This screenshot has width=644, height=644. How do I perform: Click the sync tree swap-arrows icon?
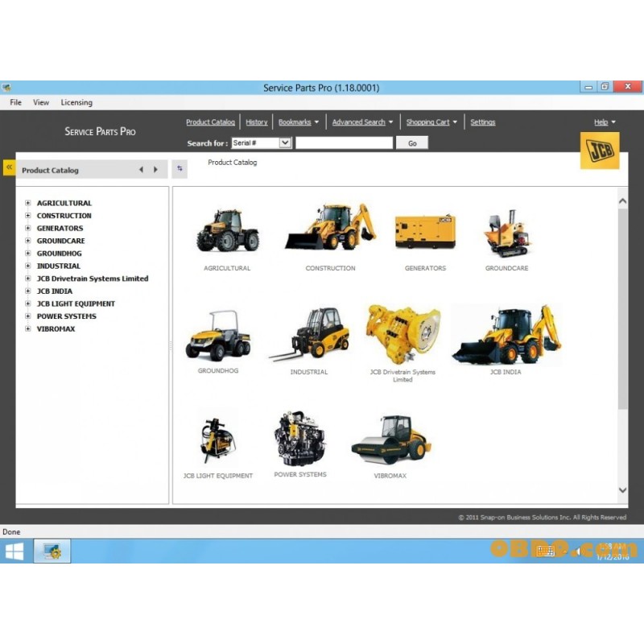(180, 169)
